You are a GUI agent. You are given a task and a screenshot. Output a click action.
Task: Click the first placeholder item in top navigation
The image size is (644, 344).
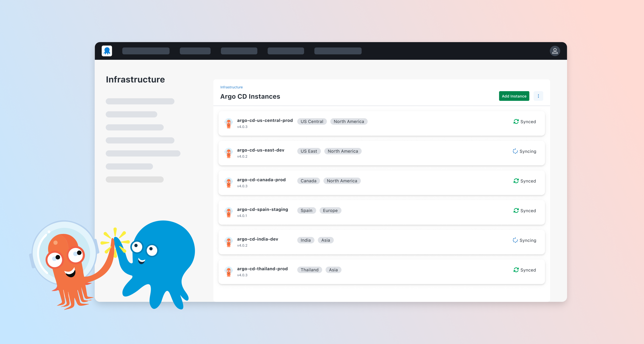pyautogui.click(x=146, y=51)
